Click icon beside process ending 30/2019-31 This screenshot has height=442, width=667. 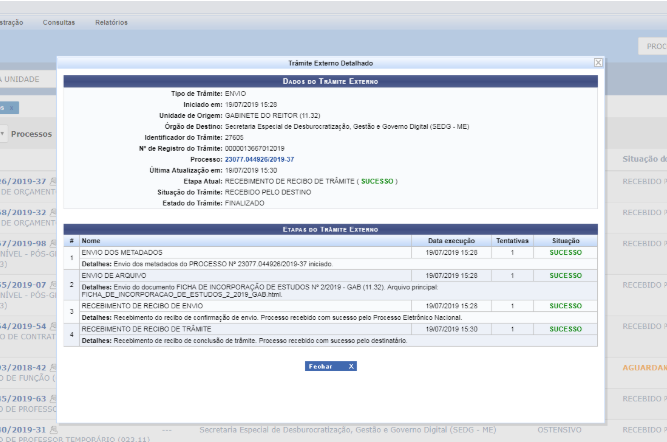pos(53,429)
